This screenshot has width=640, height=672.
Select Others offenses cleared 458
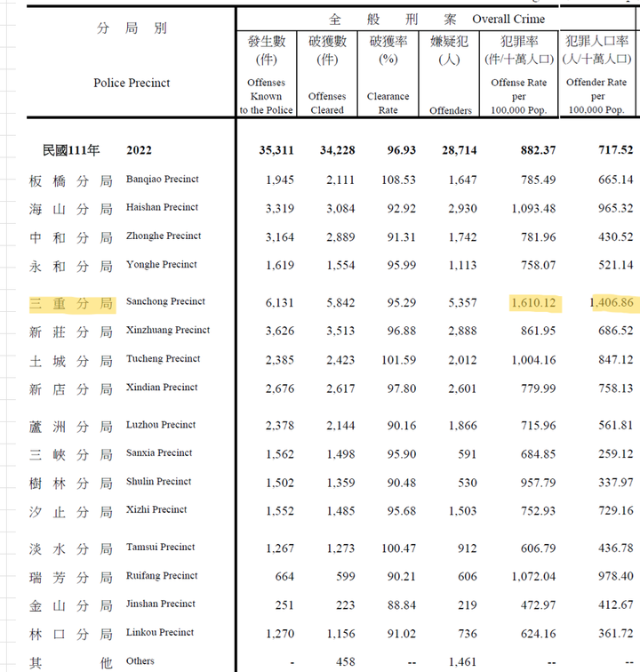pos(346,662)
